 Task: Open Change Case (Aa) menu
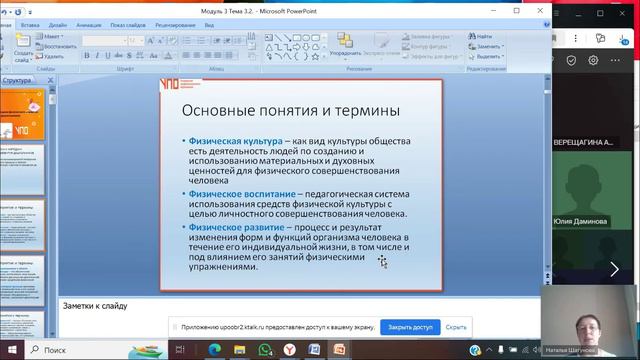pyautogui.click(x=153, y=56)
